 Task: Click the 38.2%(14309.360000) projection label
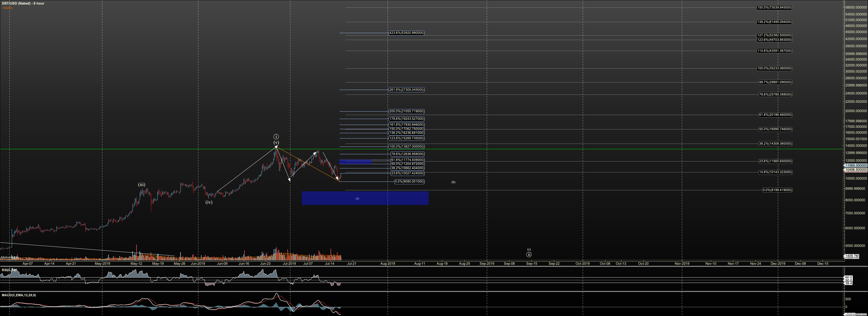click(775, 144)
